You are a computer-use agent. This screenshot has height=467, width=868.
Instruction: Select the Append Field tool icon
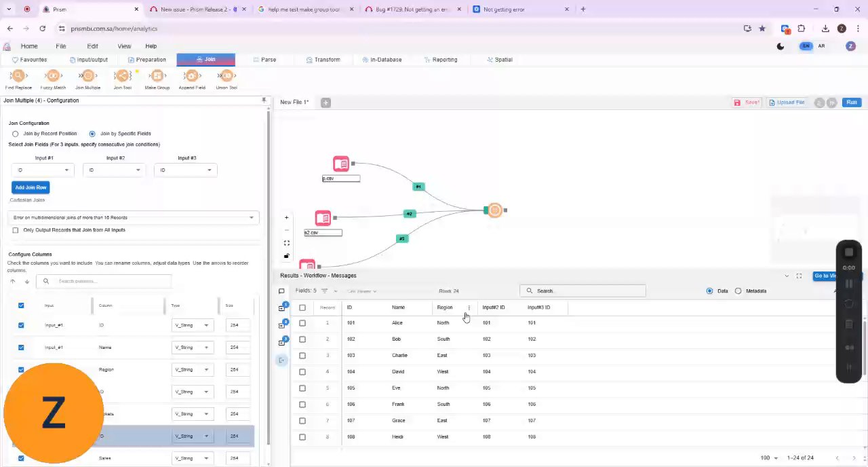coord(192,76)
